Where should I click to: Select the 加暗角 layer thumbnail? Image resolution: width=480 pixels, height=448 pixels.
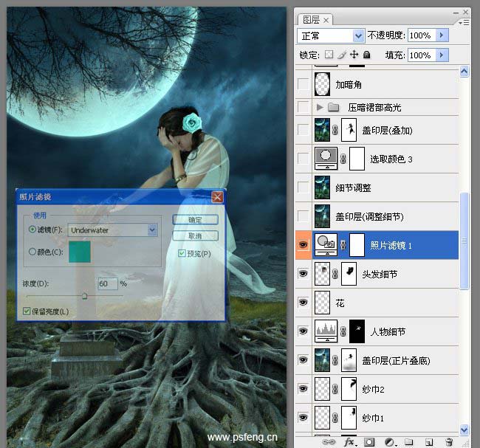pyautogui.click(x=323, y=84)
